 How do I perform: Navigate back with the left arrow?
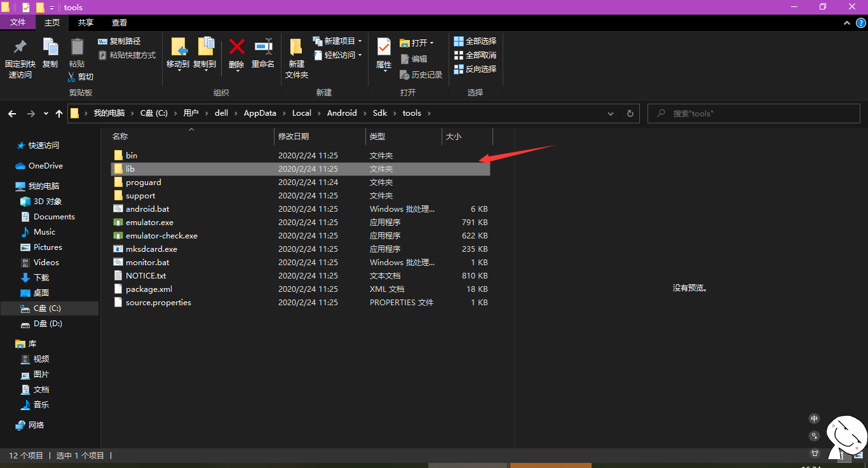point(11,113)
